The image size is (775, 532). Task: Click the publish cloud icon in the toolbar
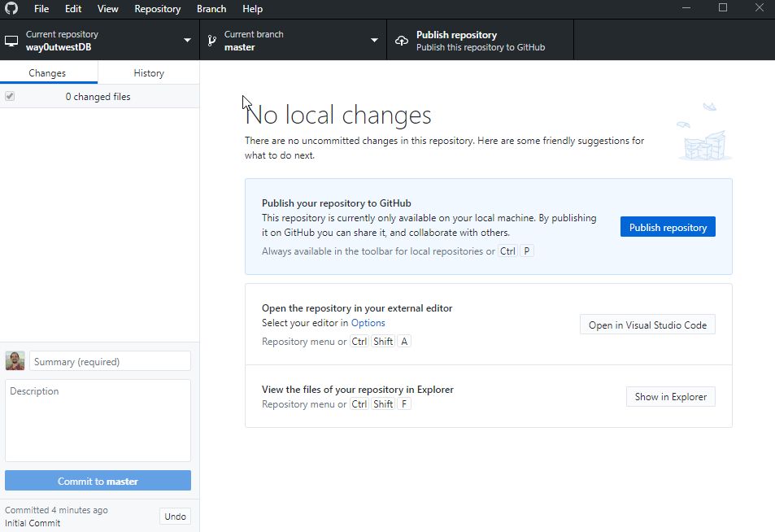pyautogui.click(x=402, y=39)
